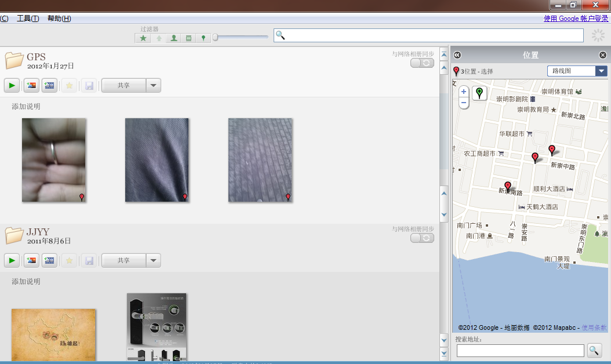Open the 路线图 map type dropdown
611x364 pixels.
[x=577, y=71]
